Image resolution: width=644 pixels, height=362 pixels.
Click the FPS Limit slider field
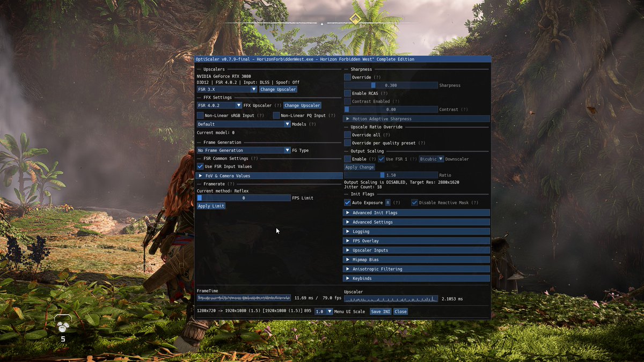point(244,198)
